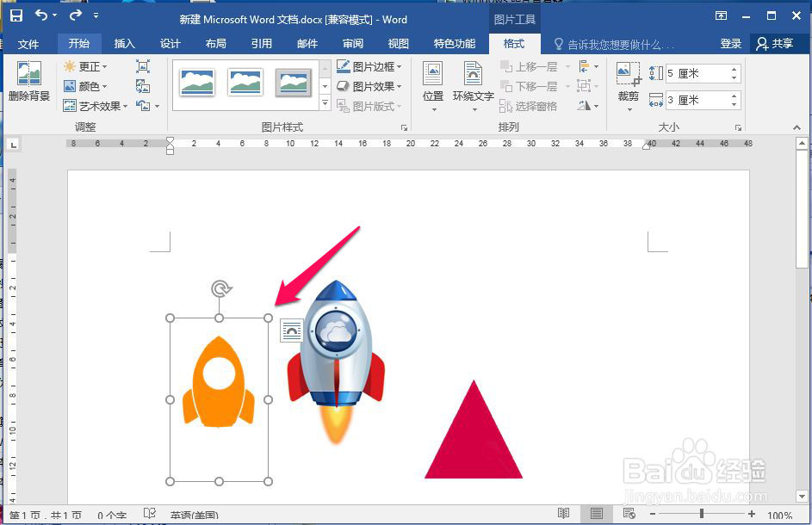Click the Tell Me what you want to do box
812x525 pixels.
coord(614,45)
